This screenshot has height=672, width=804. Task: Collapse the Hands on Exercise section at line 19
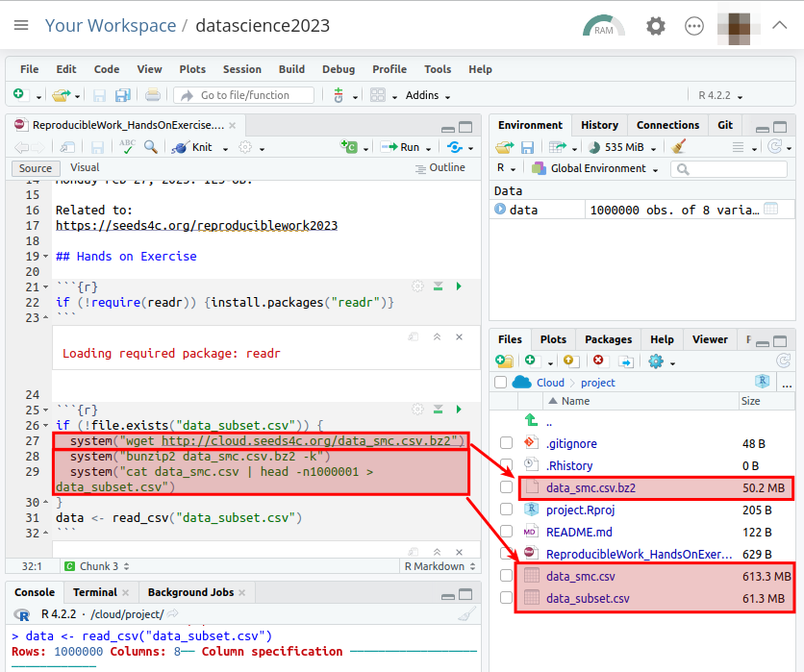pos(45,257)
